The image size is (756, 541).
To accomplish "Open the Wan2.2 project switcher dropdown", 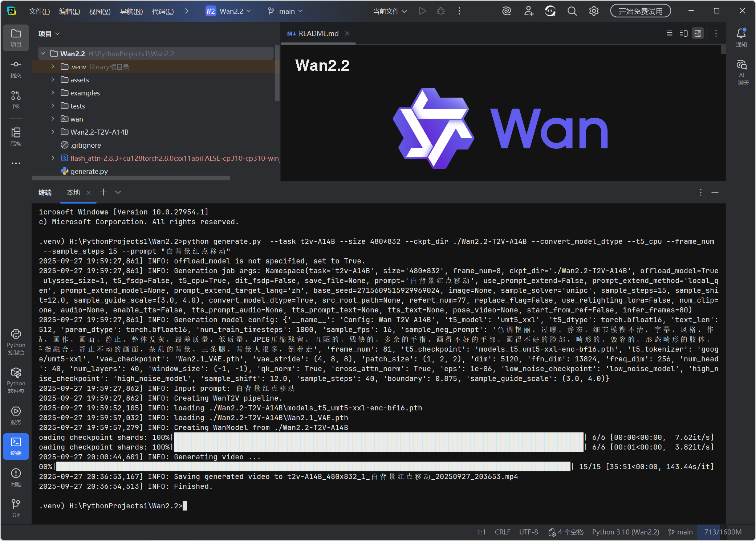I will pyautogui.click(x=228, y=11).
